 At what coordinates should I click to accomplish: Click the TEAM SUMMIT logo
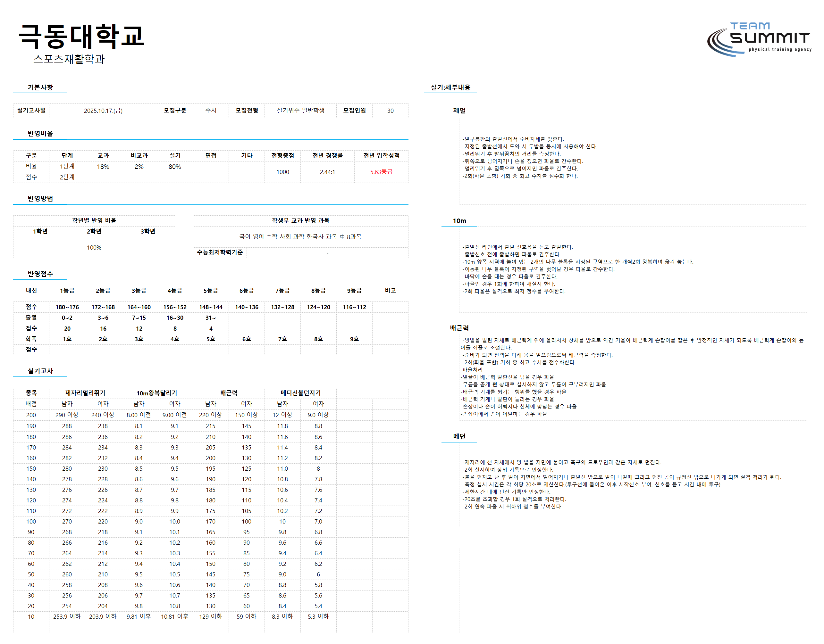759,39
